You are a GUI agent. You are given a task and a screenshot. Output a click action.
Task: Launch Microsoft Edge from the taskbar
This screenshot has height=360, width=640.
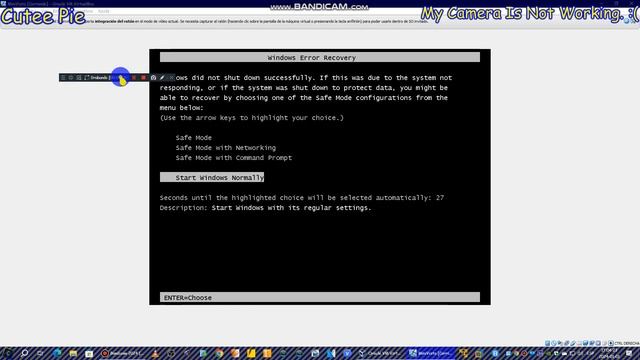57,353
